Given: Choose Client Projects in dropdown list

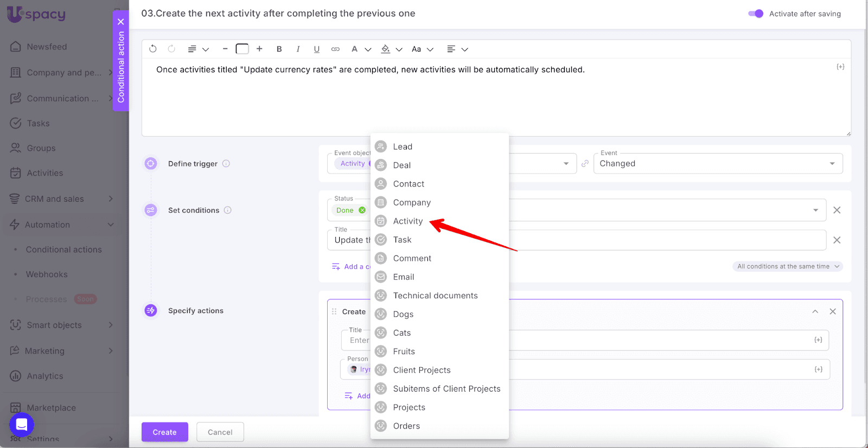Looking at the screenshot, I should [422, 370].
